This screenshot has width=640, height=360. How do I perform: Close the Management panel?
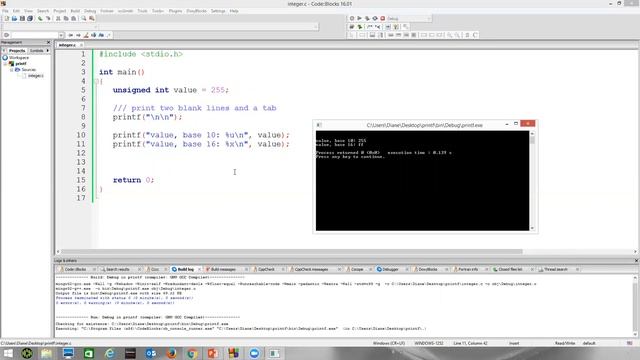coord(49,42)
